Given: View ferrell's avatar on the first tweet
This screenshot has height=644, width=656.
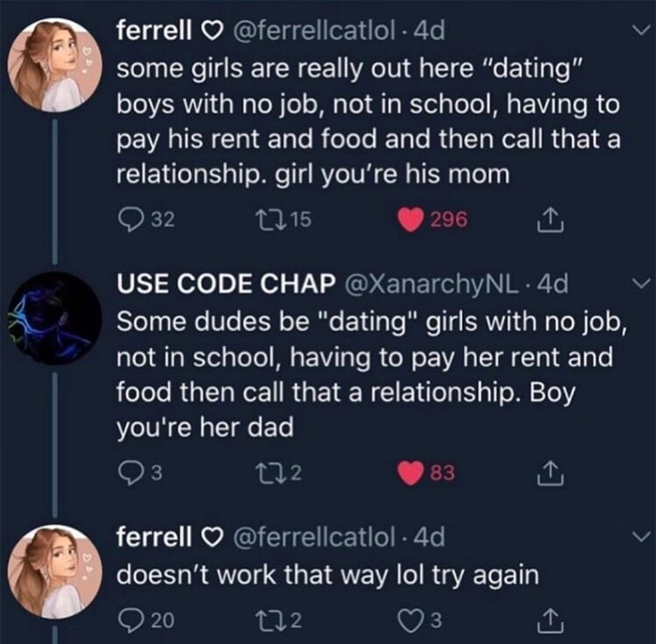Looking at the screenshot, I should click(54, 65).
